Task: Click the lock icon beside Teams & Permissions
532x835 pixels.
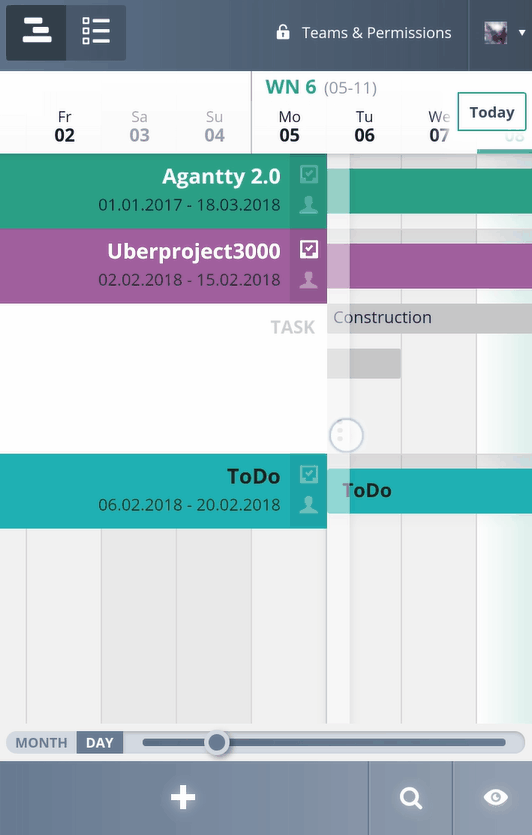Action: 283,32
